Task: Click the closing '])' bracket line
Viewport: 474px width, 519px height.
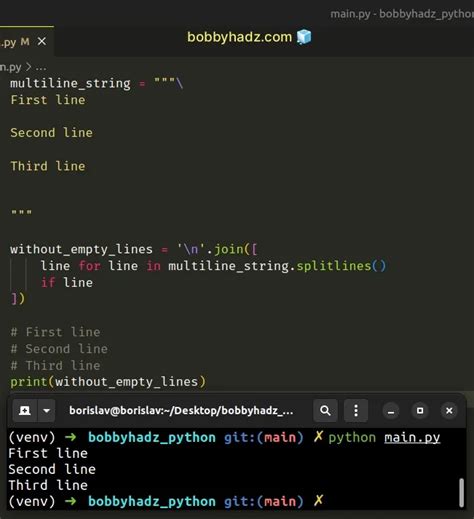Action: [18, 299]
